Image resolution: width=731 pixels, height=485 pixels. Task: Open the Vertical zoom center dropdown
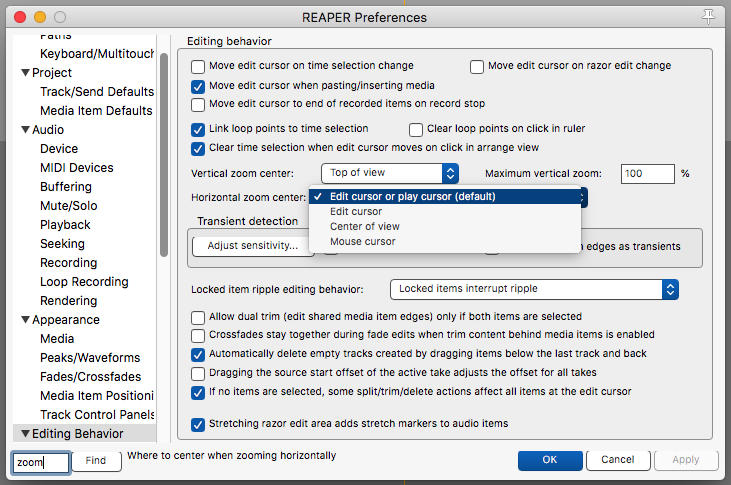pos(393,173)
